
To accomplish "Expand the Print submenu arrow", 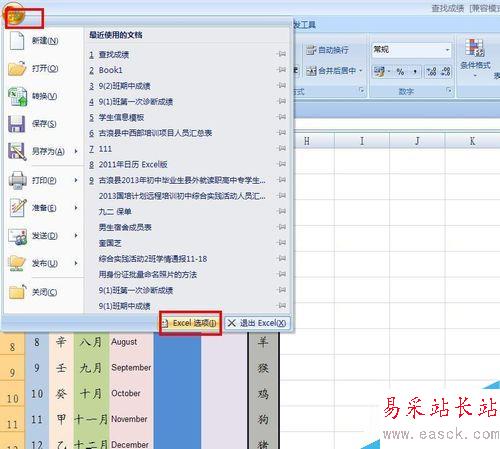I will click(76, 180).
